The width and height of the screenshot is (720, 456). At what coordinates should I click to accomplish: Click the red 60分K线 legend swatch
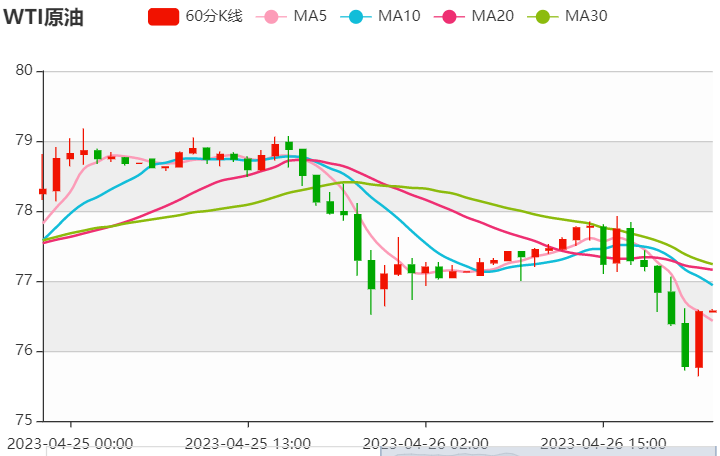pyautogui.click(x=163, y=16)
